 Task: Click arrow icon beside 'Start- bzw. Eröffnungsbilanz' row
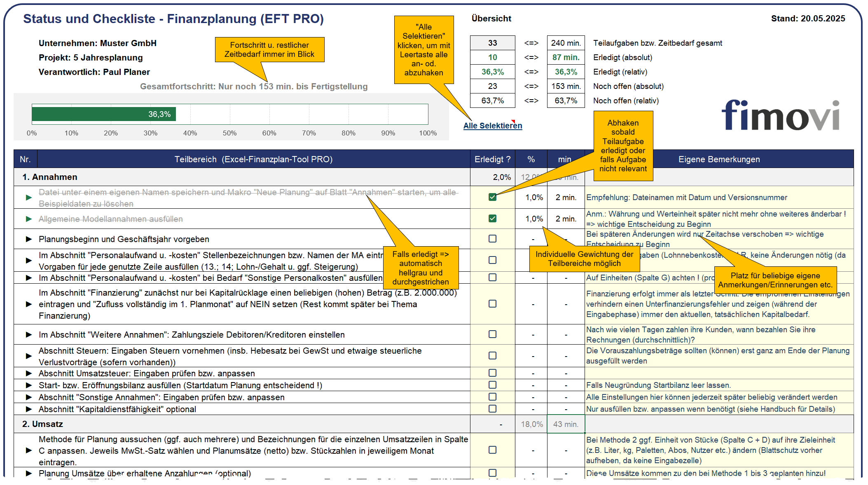[28, 385]
